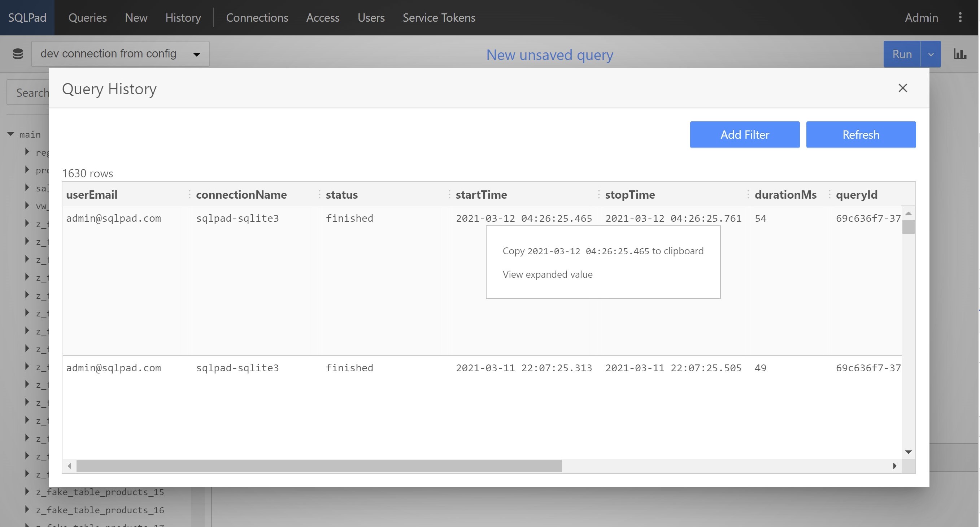Open the chart visualization icon
The image size is (980, 527).
click(x=959, y=54)
